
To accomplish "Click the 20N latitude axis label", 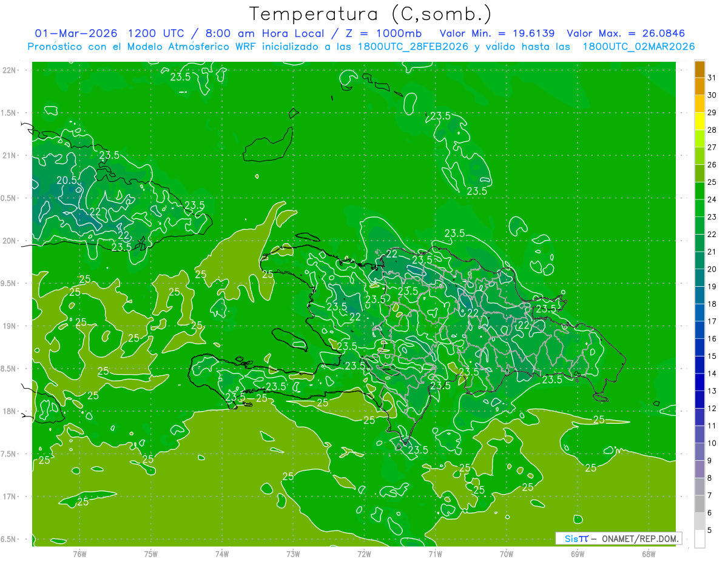I will [9, 241].
